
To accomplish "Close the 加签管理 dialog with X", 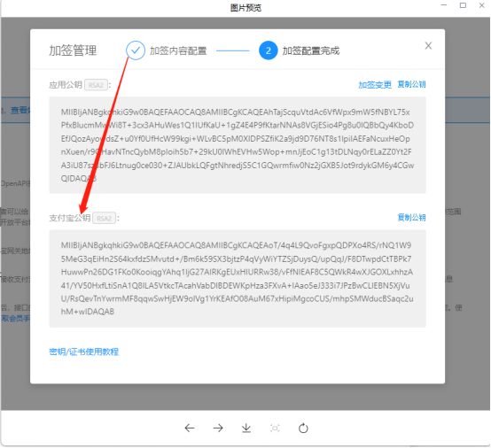I will pos(428,46).
